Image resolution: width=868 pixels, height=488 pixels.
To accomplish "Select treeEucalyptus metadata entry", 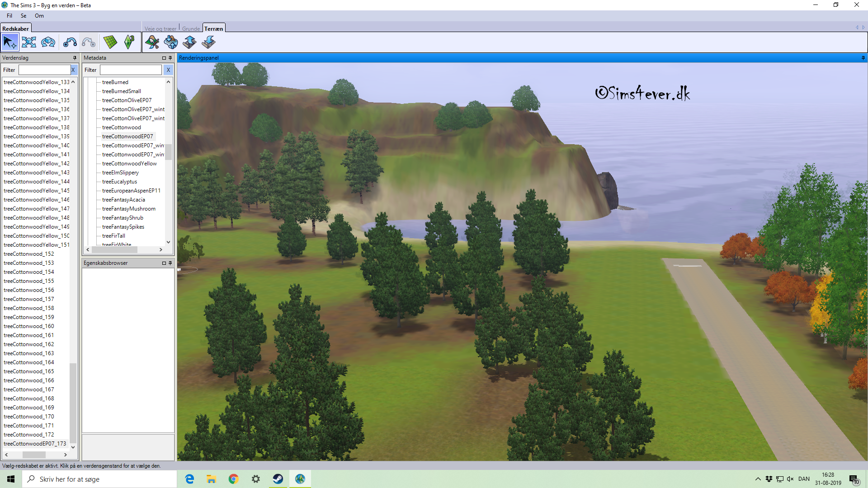I will tap(119, 182).
